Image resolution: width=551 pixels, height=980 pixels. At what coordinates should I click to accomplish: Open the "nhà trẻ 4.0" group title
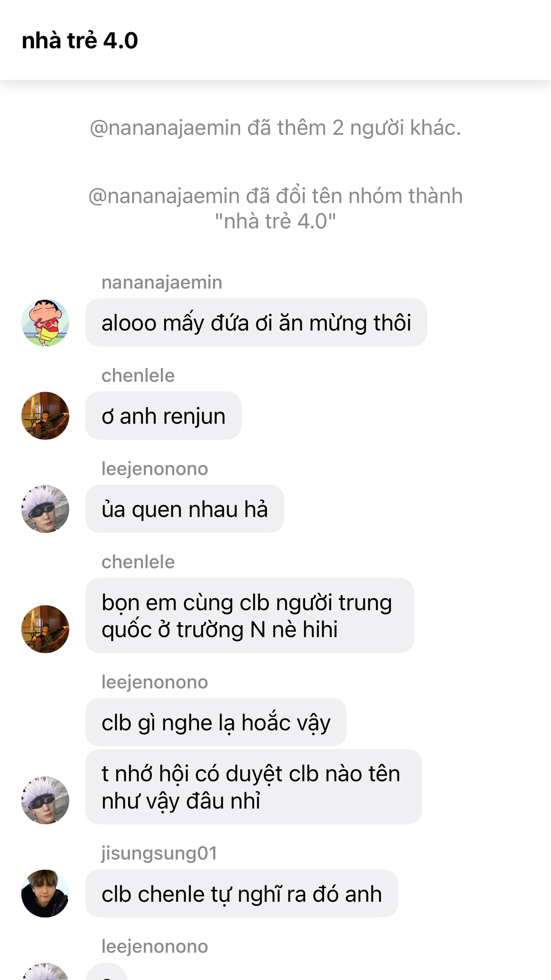click(x=80, y=41)
